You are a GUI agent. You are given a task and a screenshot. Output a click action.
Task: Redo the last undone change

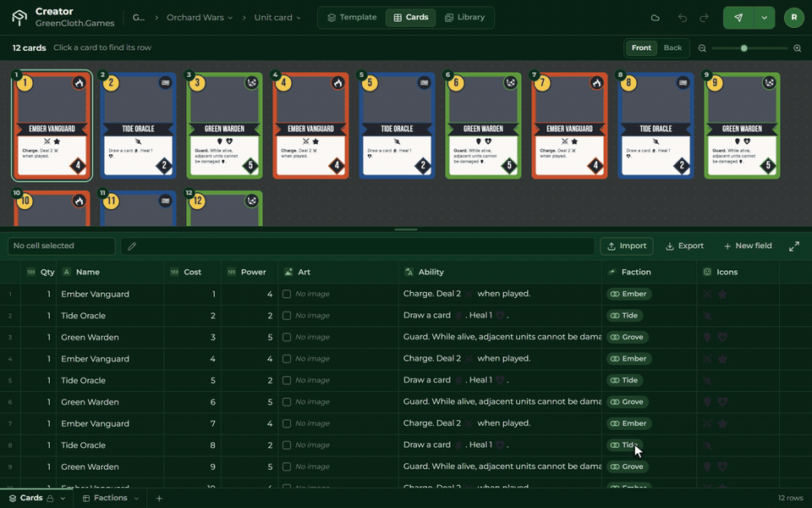pos(704,18)
